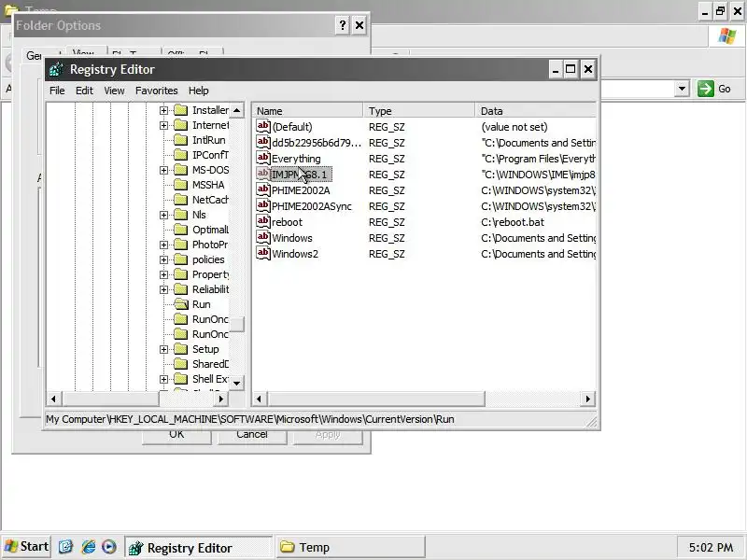This screenshot has height=560, width=747.
Task: Click the Registry Editor taskbar button
Action: [x=199, y=547]
